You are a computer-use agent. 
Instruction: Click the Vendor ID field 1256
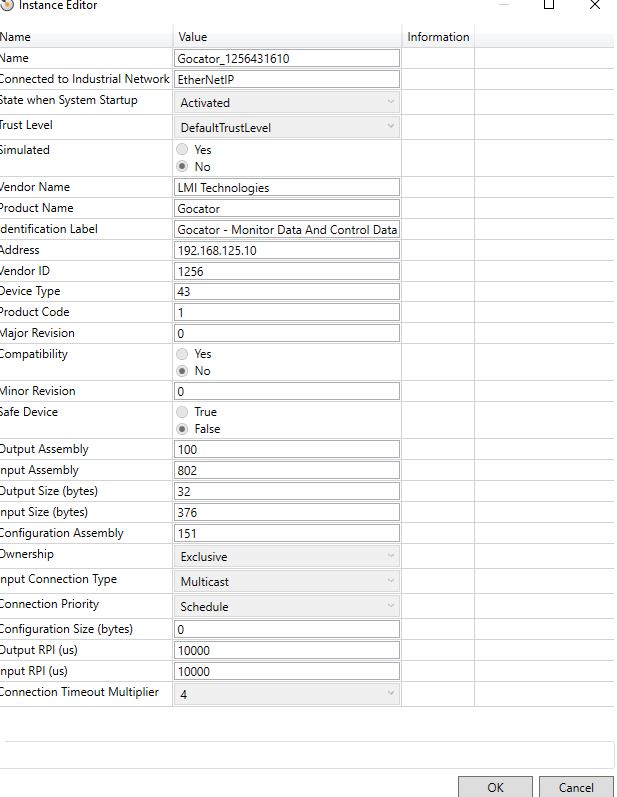287,271
